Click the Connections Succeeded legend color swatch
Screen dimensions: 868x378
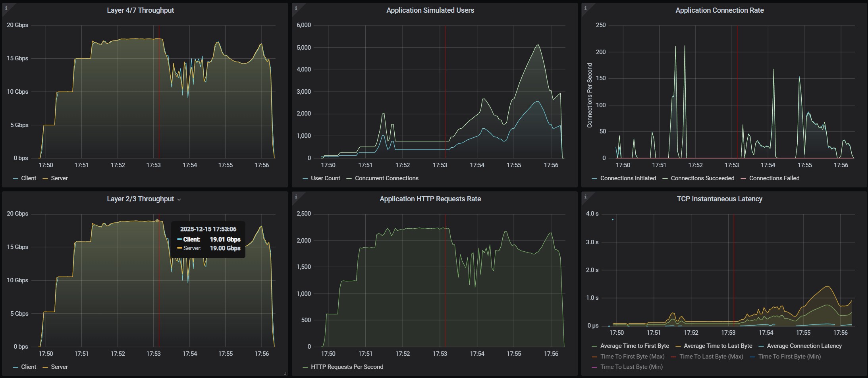click(x=665, y=179)
